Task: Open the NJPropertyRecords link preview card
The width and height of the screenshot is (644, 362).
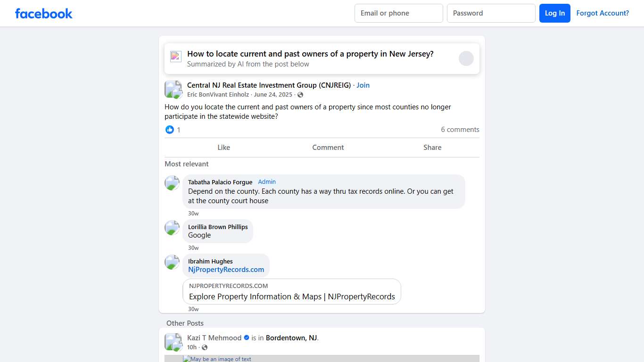Action: point(291,291)
